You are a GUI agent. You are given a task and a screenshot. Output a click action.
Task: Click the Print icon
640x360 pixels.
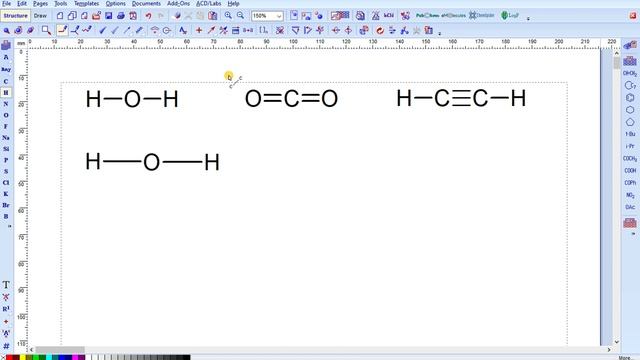pos(121,16)
